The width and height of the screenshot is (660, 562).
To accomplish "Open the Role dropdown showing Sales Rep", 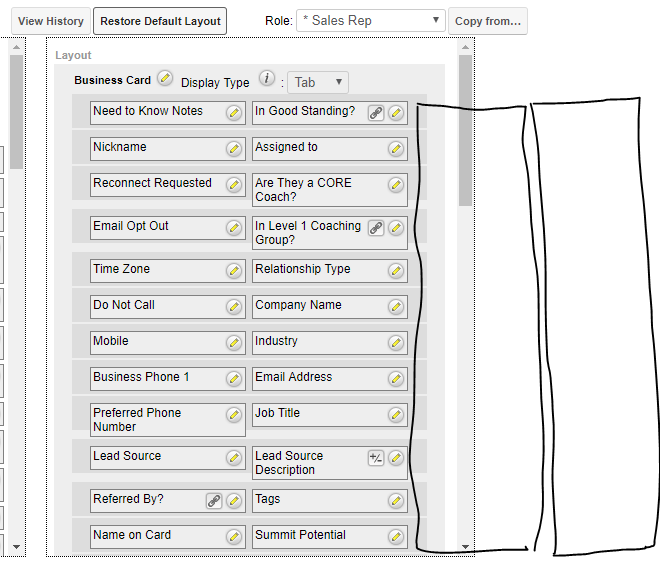I will coord(370,21).
